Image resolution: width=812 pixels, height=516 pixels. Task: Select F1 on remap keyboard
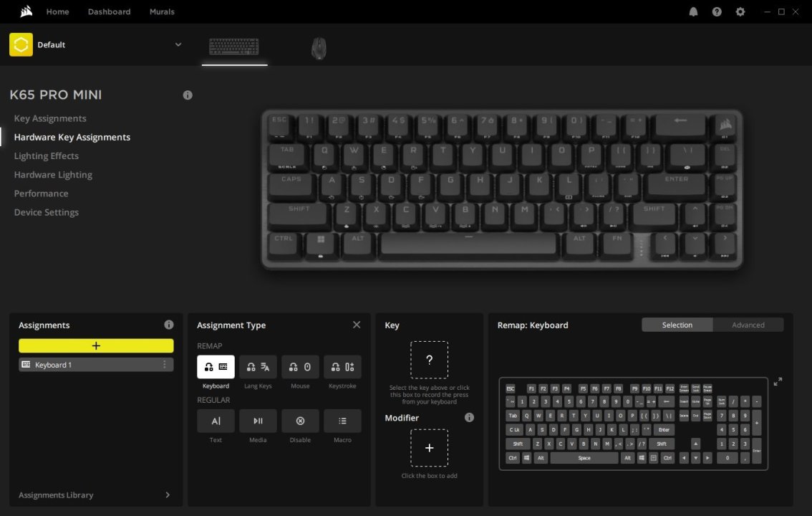point(531,388)
